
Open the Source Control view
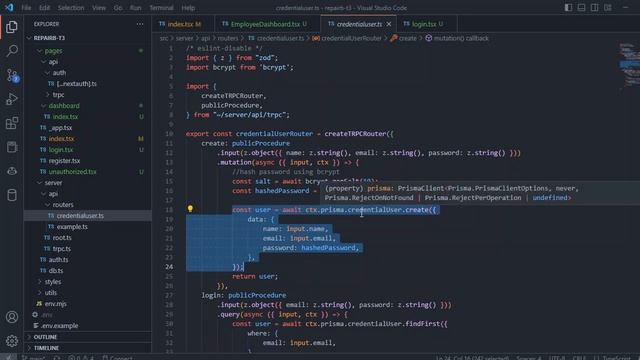pos(12,75)
